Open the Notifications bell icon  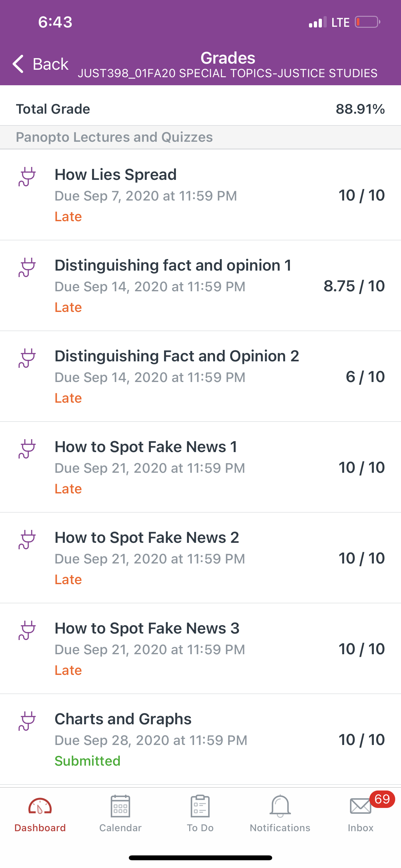(280, 806)
